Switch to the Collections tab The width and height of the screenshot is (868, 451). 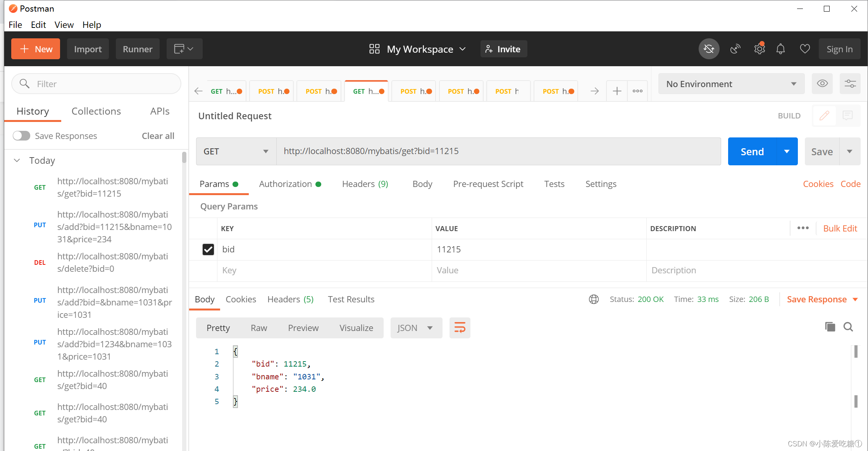coord(96,111)
